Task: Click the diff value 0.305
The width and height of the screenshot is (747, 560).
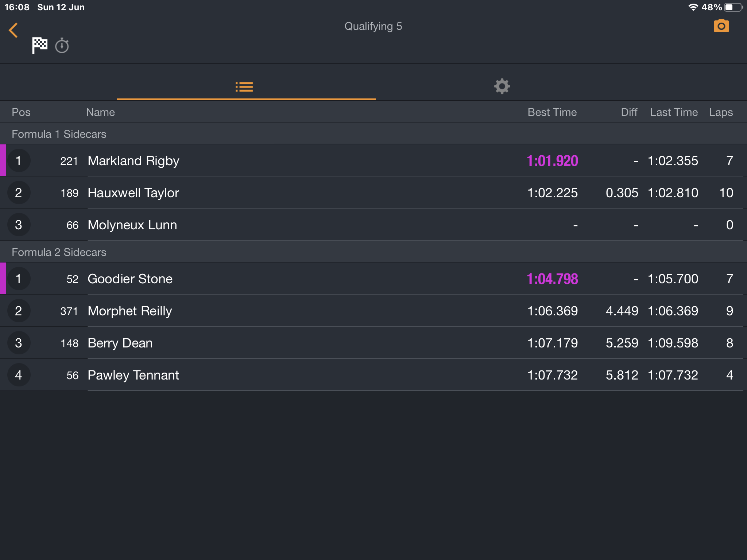Action: [x=622, y=193]
